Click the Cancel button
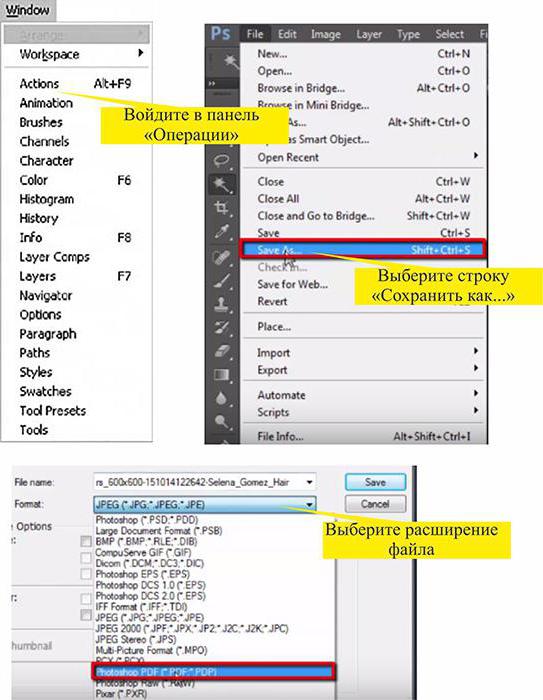This screenshot has height=700, width=543. [375, 504]
